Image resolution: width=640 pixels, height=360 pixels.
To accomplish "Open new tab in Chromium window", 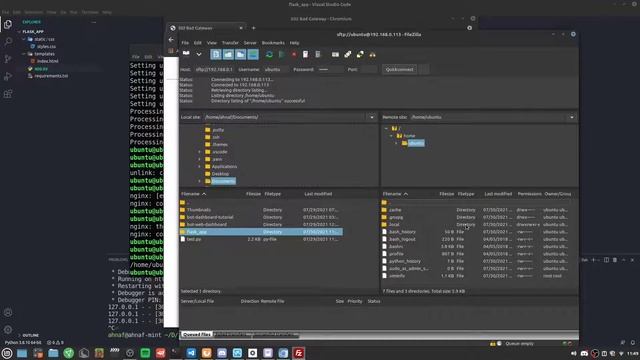I will pos(253,28).
